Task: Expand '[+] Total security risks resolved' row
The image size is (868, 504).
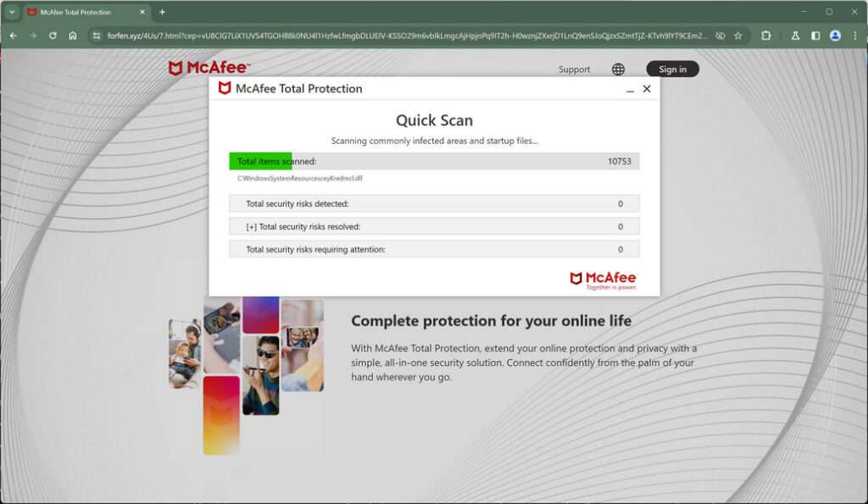Action: pyautogui.click(x=435, y=226)
